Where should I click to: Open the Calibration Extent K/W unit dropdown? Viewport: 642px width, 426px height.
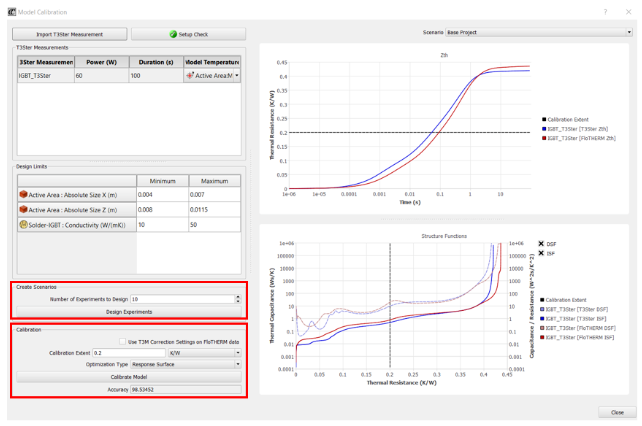[x=238, y=353]
